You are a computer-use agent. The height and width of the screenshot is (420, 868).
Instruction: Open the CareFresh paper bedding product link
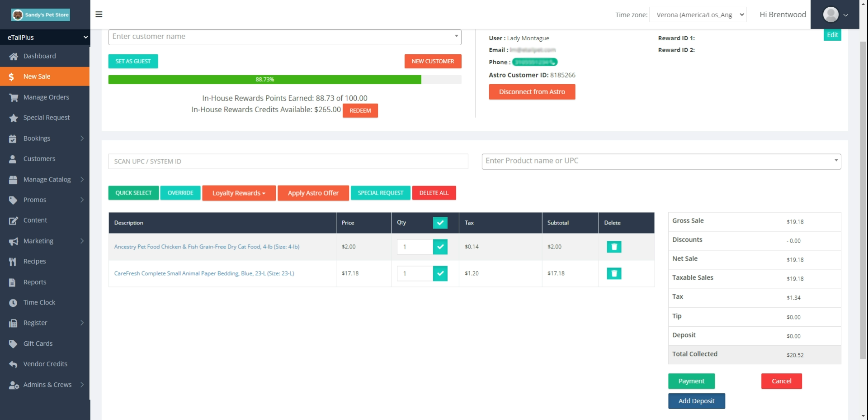click(204, 273)
